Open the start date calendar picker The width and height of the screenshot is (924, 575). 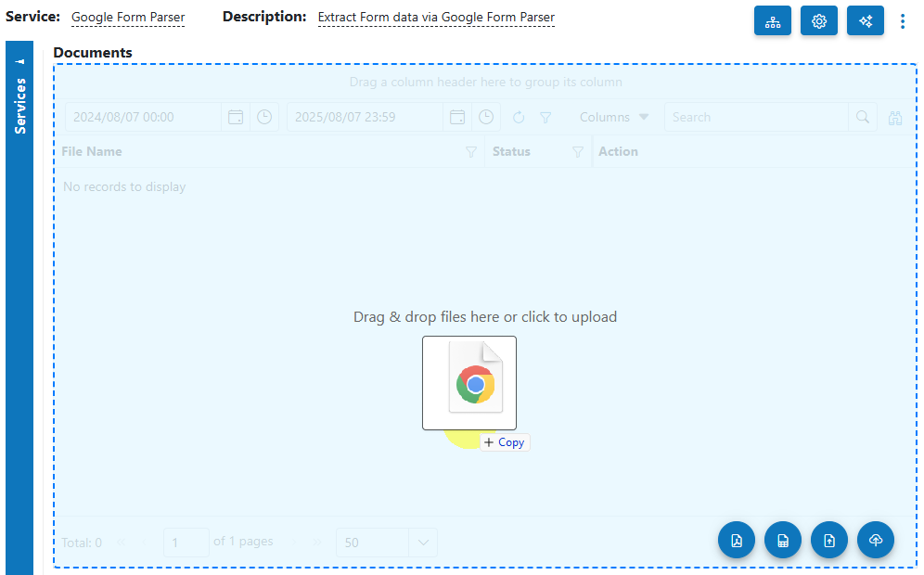pyautogui.click(x=236, y=117)
